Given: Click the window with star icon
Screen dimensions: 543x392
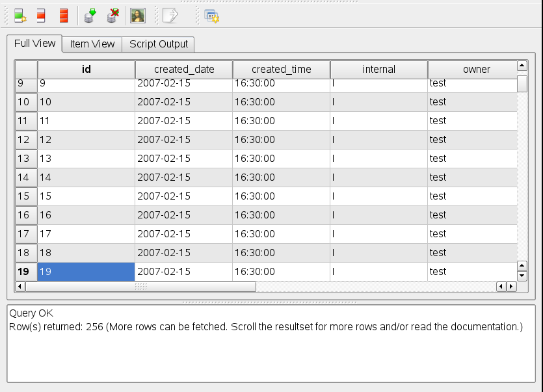Looking at the screenshot, I should click(x=211, y=16).
